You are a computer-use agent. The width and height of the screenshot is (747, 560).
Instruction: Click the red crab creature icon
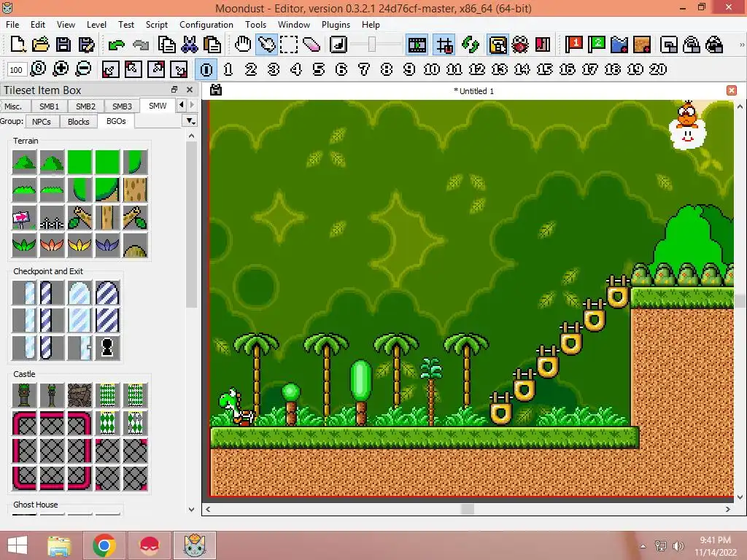[520, 44]
